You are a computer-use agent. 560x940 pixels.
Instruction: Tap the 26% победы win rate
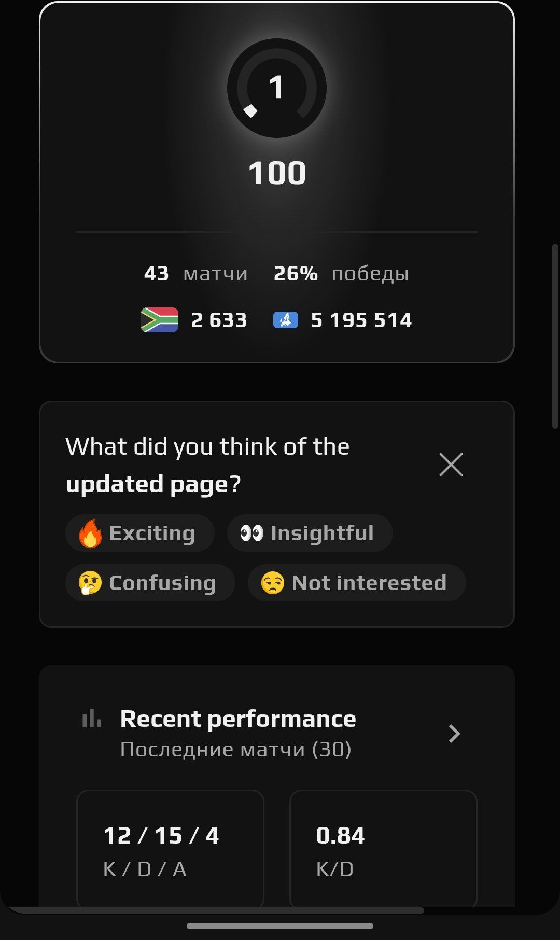click(x=341, y=273)
